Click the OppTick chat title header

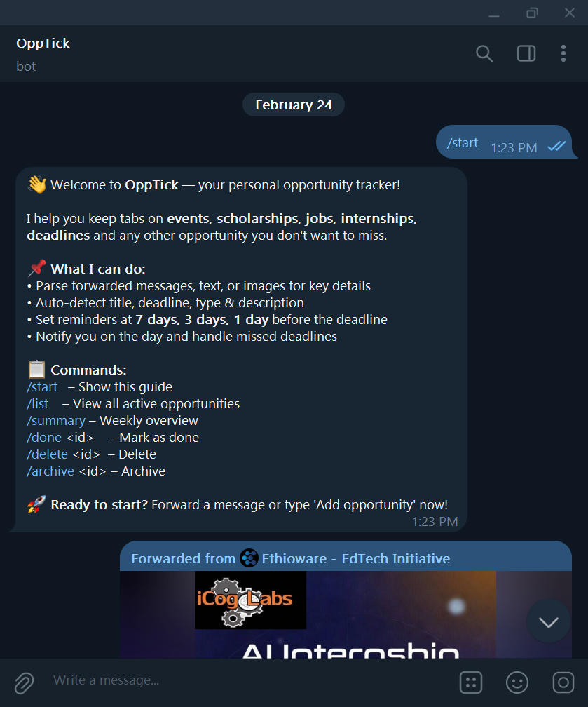pyautogui.click(x=43, y=43)
